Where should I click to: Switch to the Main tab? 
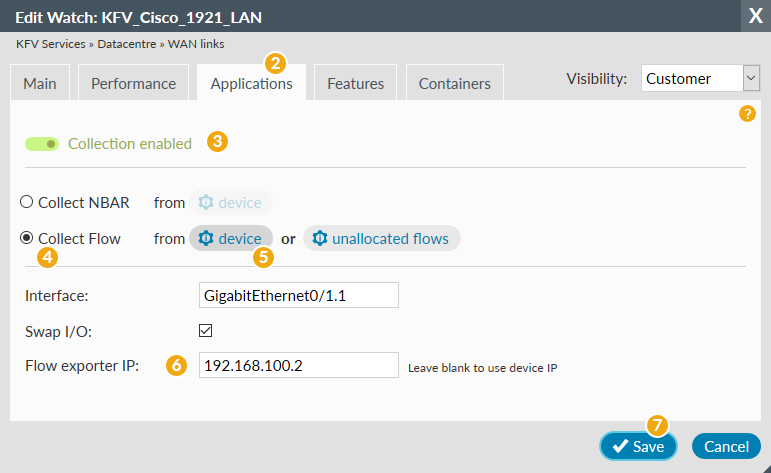pyautogui.click(x=40, y=84)
